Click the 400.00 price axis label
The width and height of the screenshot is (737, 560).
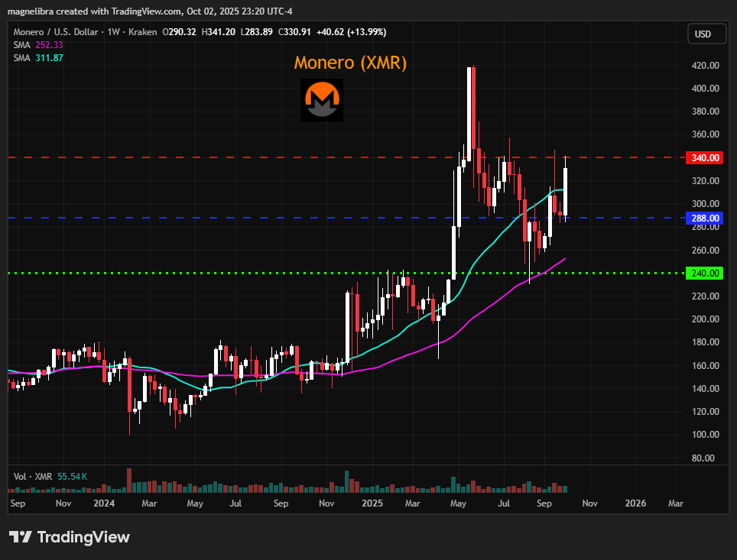(705, 89)
